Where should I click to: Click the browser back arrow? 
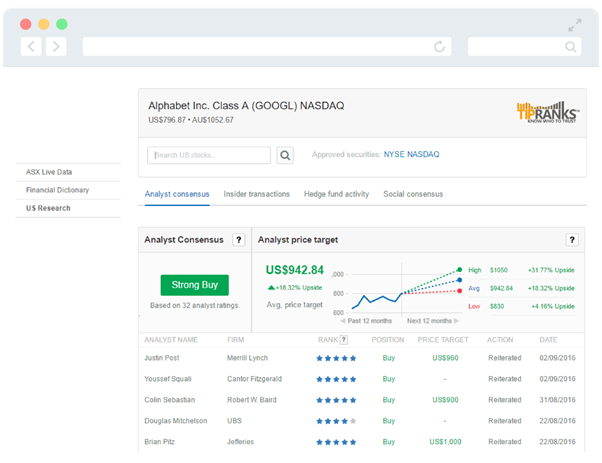point(31,47)
